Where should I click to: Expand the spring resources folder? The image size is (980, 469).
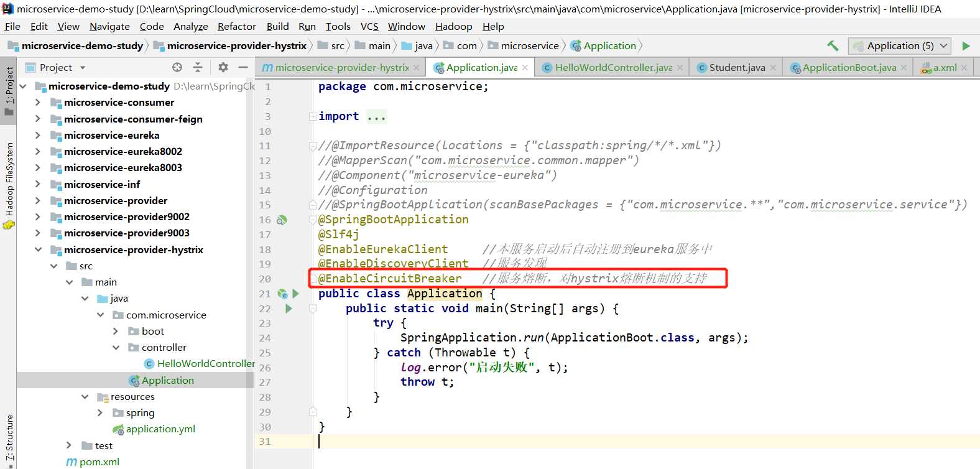point(100,412)
